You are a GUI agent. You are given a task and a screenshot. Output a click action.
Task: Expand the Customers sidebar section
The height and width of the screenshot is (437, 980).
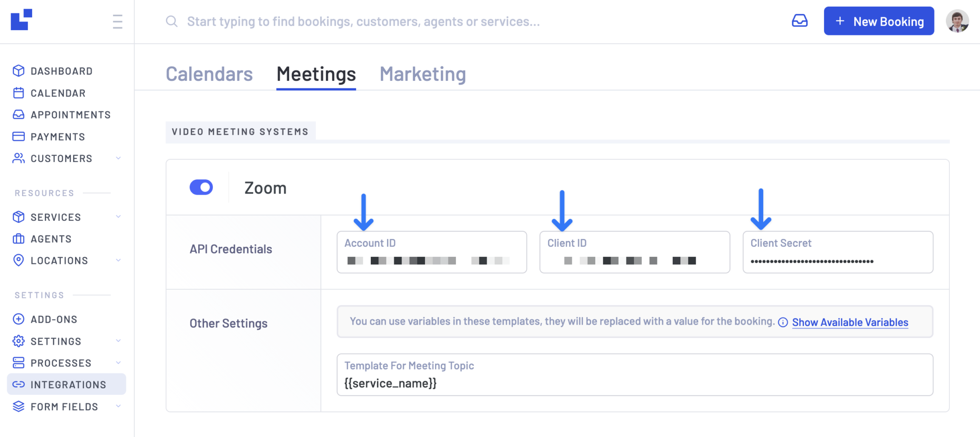pyautogui.click(x=118, y=158)
